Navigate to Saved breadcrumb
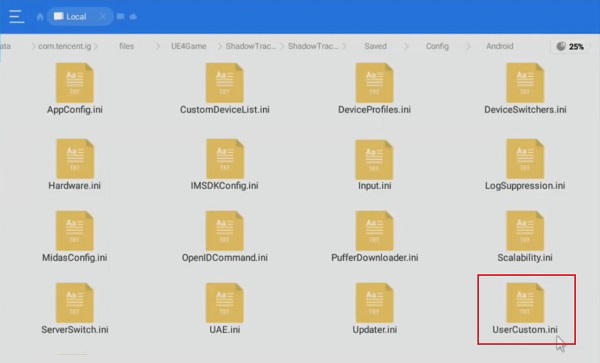 point(375,46)
